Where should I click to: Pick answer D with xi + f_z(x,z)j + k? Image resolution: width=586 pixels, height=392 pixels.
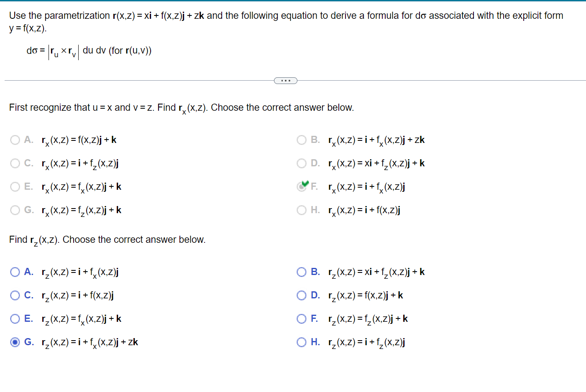(302, 163)
